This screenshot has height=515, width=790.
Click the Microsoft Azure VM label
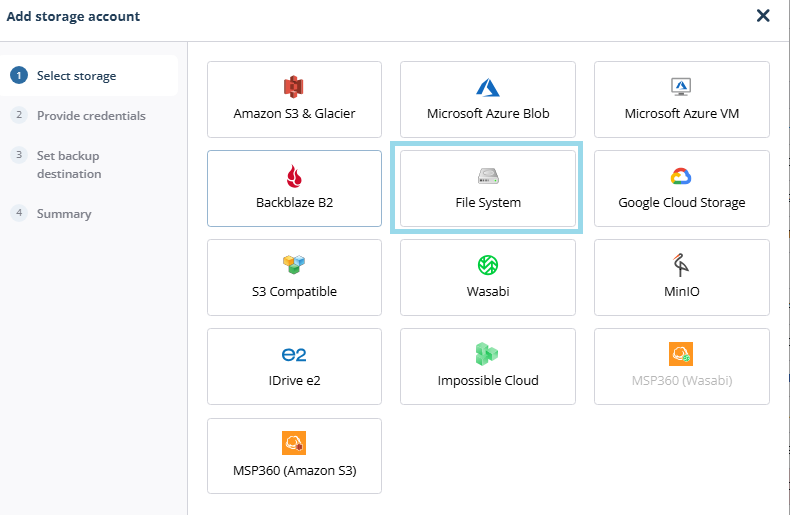[x=682, y=113]
